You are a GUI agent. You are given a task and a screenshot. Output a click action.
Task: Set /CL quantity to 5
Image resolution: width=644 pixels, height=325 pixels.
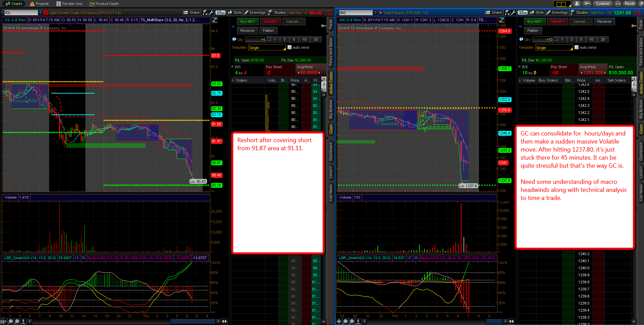tap(294, 40)
